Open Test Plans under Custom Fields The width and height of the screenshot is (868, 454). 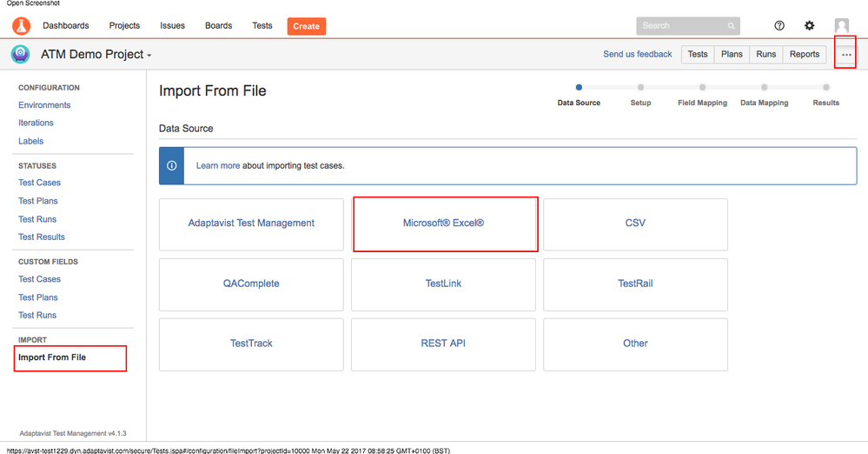pos(37,297)
